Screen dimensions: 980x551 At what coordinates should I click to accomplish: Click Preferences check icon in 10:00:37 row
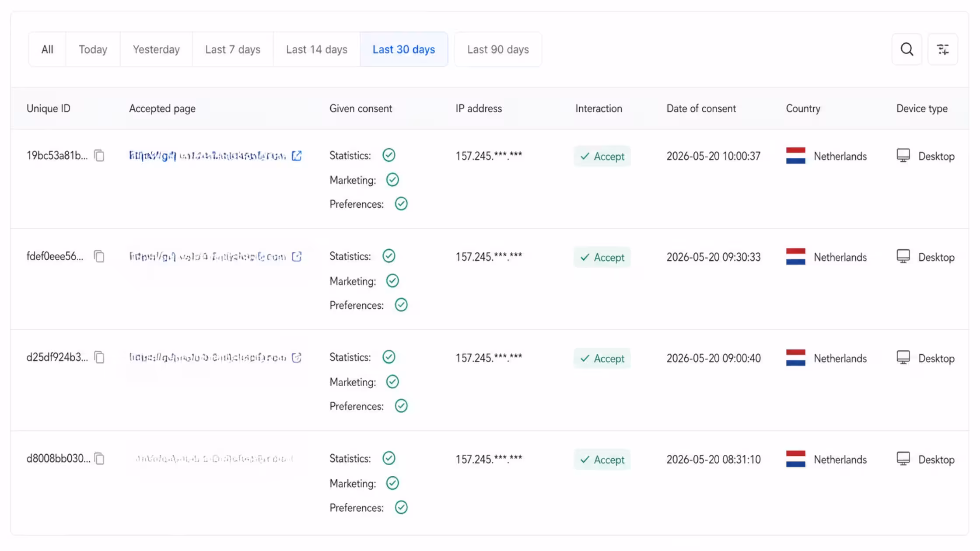(x=401, y=204)
